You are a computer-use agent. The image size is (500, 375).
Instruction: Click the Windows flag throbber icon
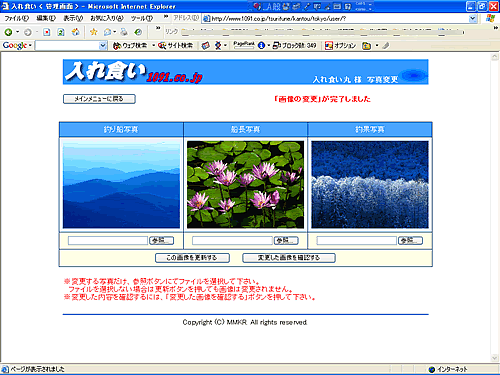coord(490,18)
